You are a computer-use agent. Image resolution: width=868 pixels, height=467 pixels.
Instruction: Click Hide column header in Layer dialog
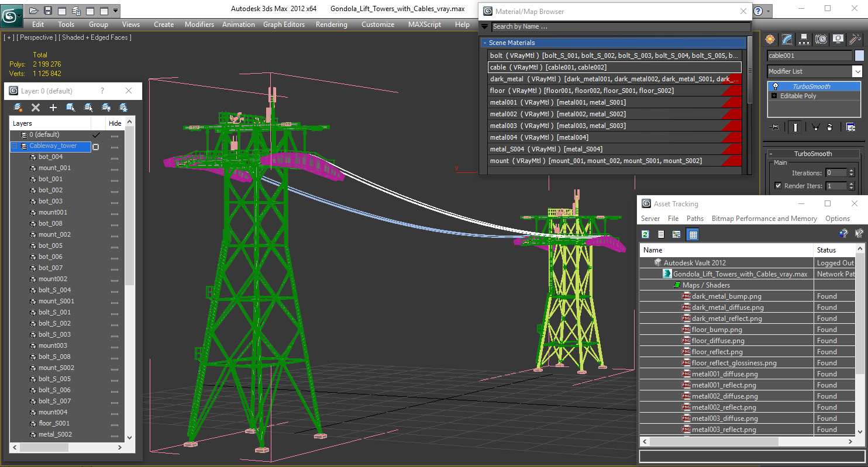(115, 123)
